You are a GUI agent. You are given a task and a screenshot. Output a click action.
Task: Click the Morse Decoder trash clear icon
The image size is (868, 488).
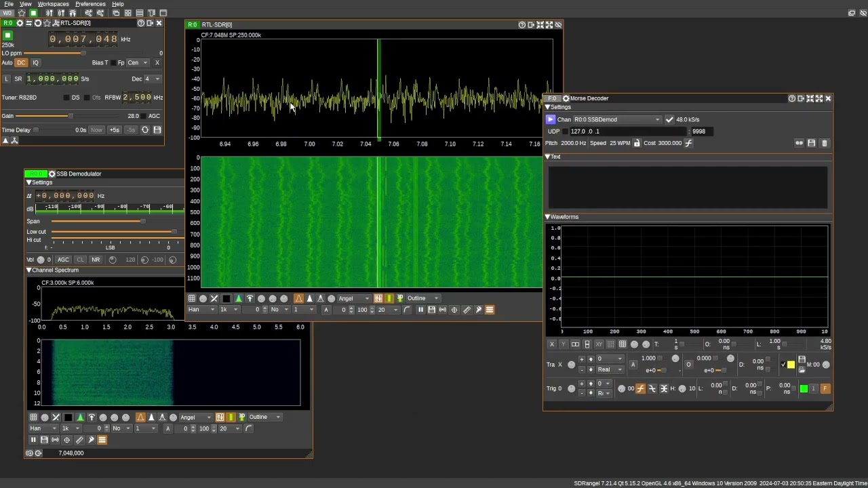pyautogui.click(x=825, y=143)
